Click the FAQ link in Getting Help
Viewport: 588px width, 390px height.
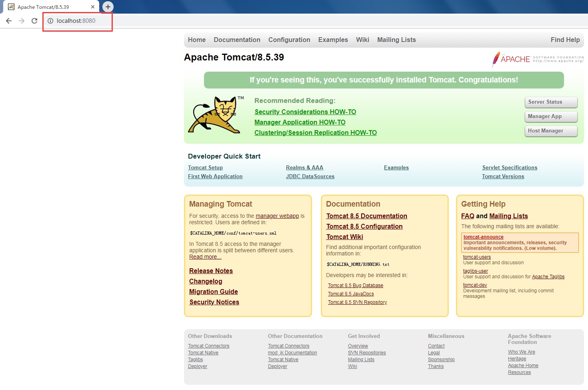468,216
